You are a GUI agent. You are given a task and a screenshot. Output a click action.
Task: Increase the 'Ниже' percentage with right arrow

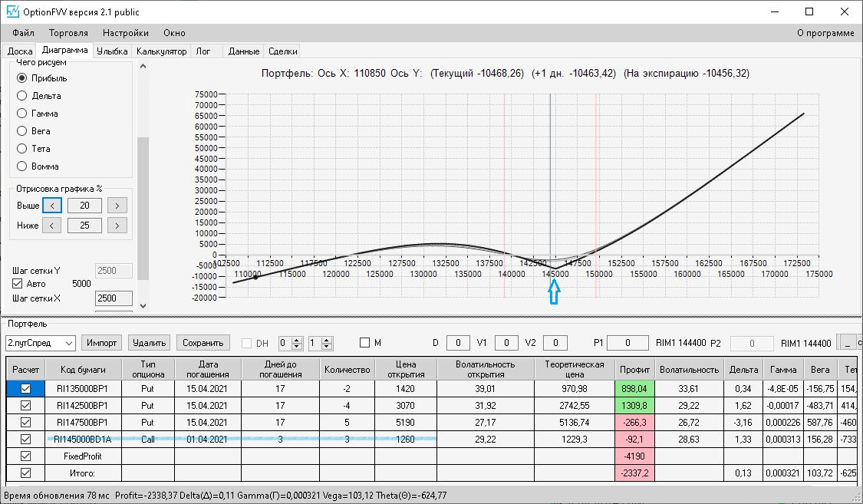(x=117, y=226)
